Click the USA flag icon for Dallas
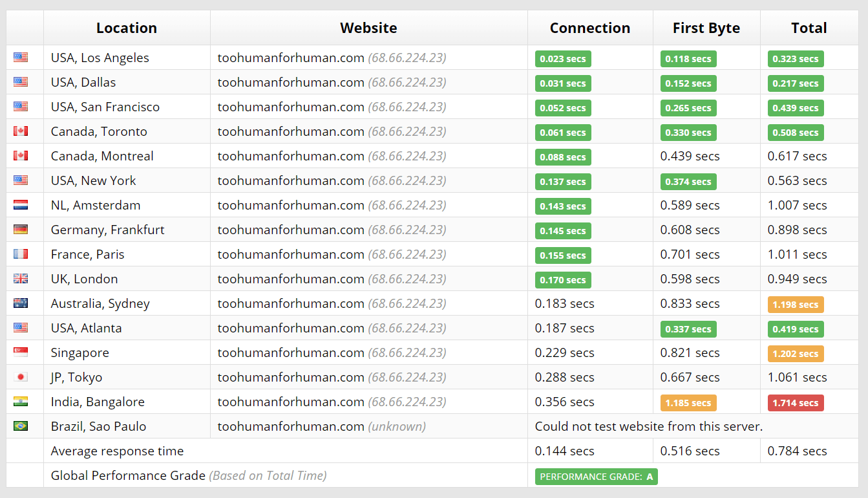868x498 pixels. tap(21, 82)
